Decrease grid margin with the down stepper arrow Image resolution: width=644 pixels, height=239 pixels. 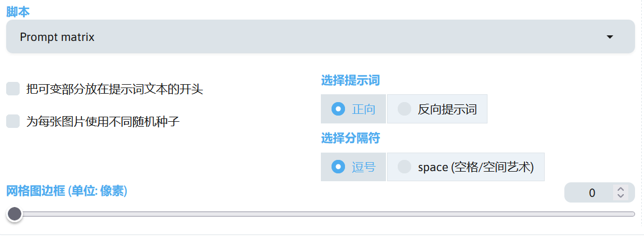click(x=620, y=196)
